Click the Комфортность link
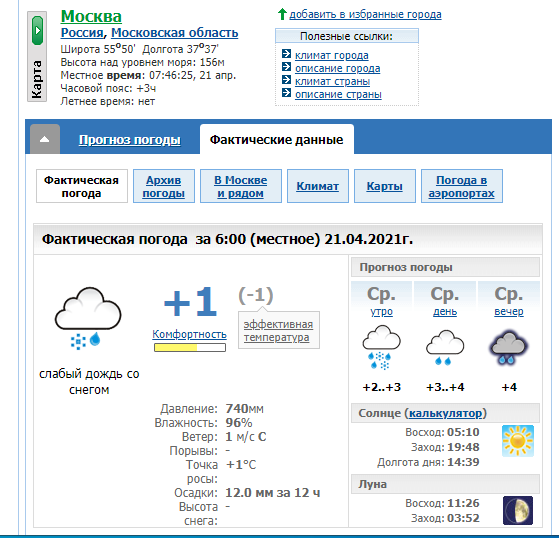The height and width of the screenshot is (538, 559). point(189,334)
